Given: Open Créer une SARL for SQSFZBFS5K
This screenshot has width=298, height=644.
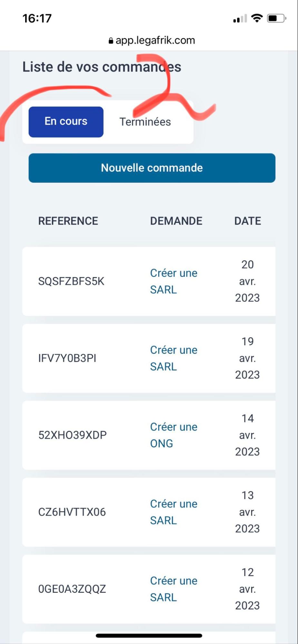Looking at the screenshot, I should tap(174, 281).
